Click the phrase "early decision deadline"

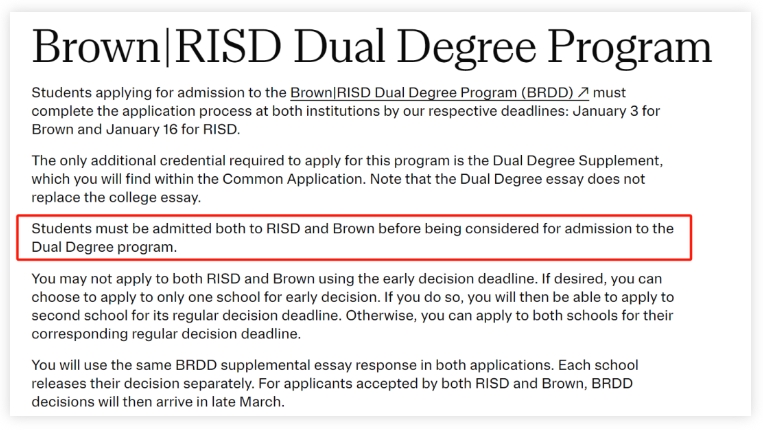tap(459, 279)
